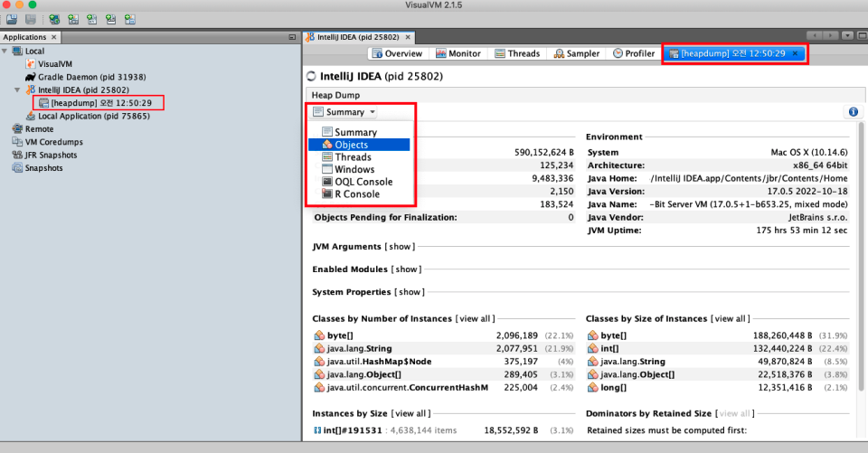868x453 pixels.
Task: View all Instances by Size
Action: pos(410,413)
